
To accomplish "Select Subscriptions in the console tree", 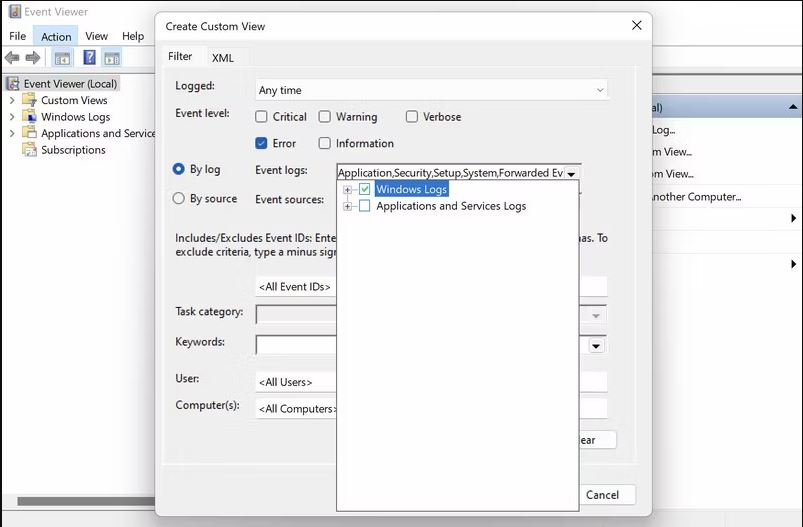I will [x=73, y=150].
